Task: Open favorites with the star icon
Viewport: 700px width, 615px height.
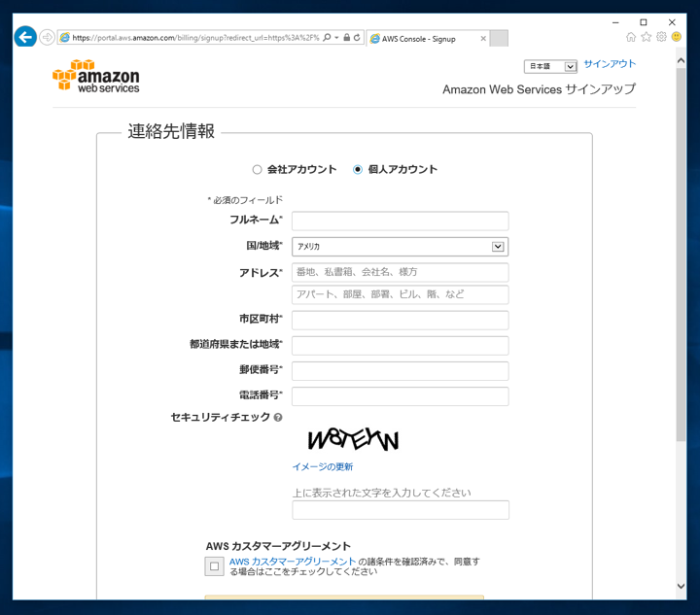Action: [x=646, y=37]
